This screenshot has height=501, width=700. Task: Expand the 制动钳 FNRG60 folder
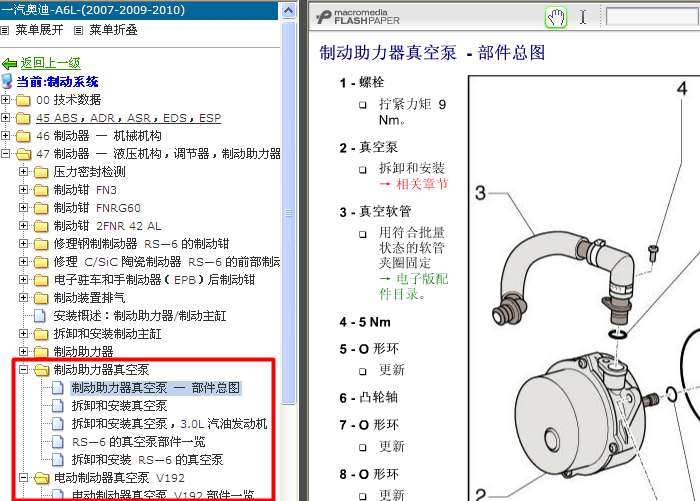[x=23, y=208]
